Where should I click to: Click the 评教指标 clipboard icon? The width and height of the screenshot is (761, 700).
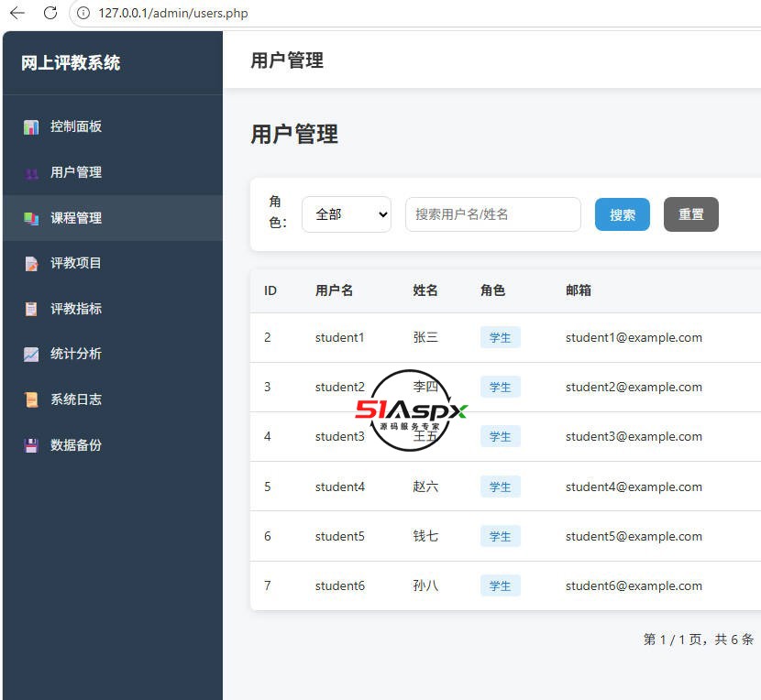pos(31,309)
